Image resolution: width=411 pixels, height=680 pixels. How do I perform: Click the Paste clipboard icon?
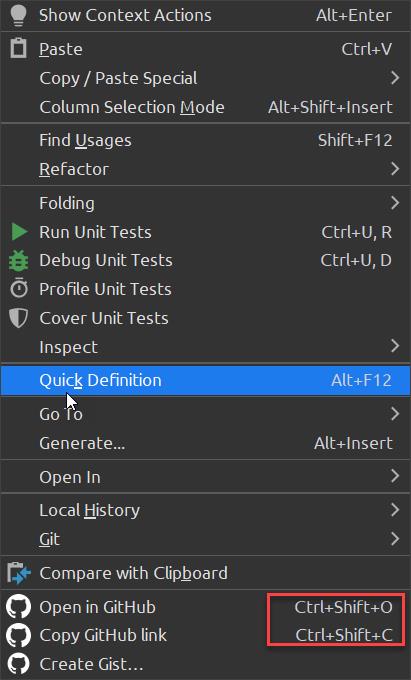click(19, 48)
